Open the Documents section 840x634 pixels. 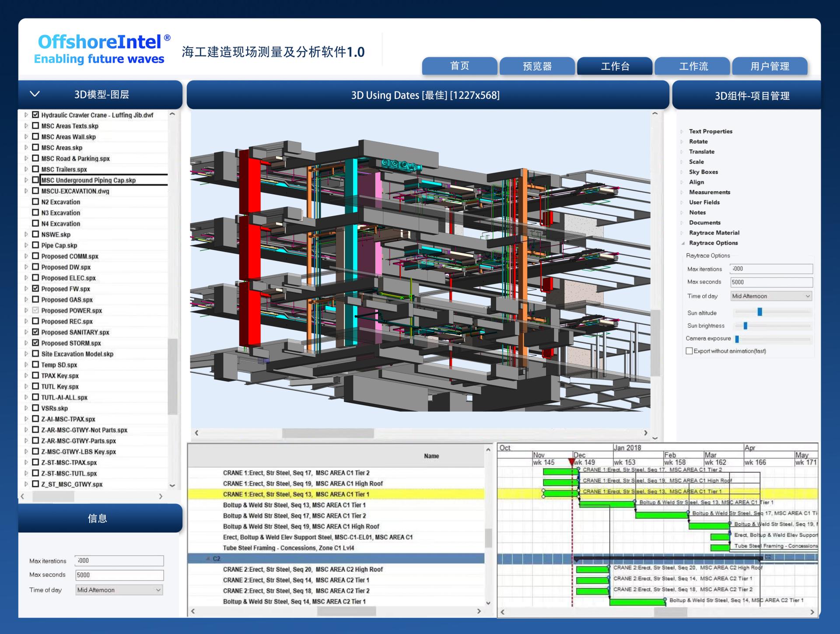click(x=705, y=222)
